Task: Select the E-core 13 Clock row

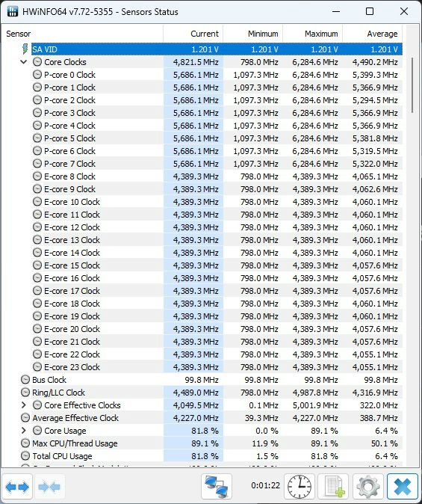Action: pos(217,240)
